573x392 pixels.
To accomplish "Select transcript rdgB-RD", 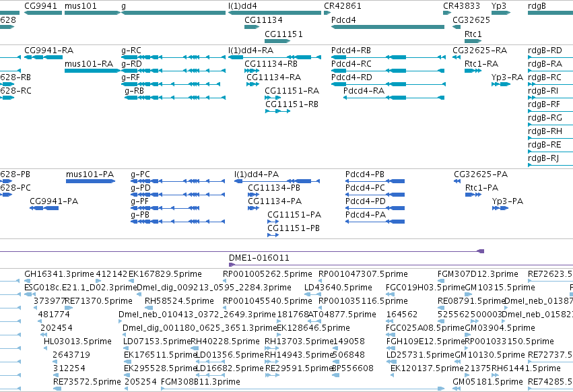I will coord(550,57).
